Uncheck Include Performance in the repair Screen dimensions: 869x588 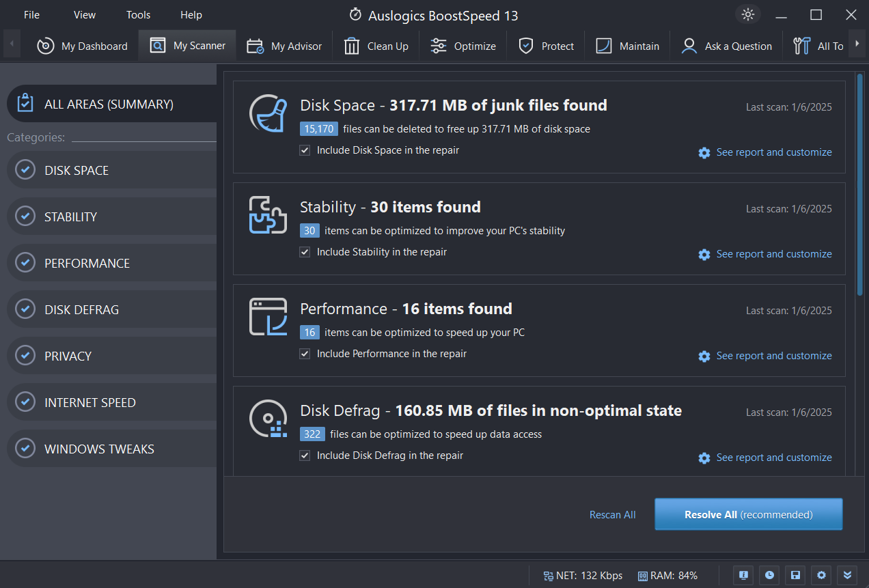(x=305, y=354)
